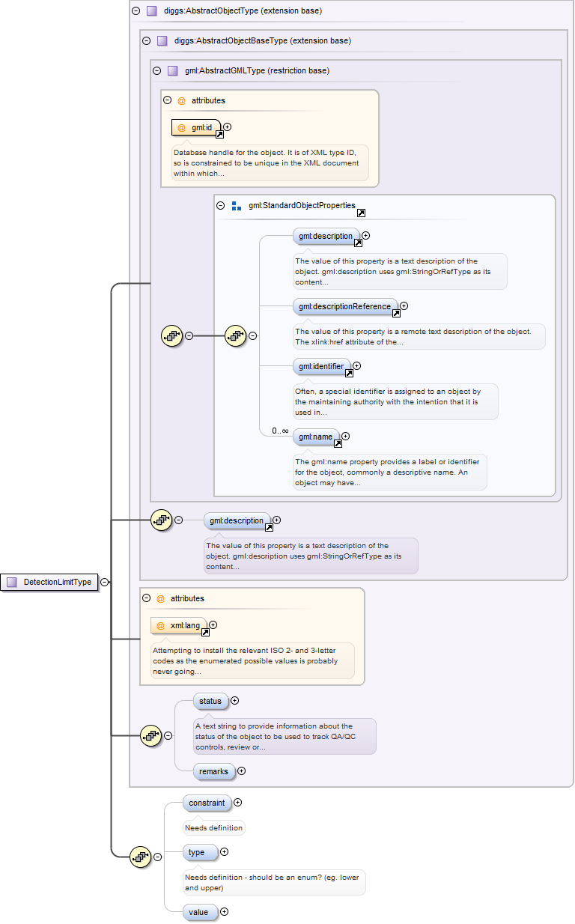575x924 pixels.
Task: Open gml:StandardObjectProperties group link arrow
Action: 361,213
